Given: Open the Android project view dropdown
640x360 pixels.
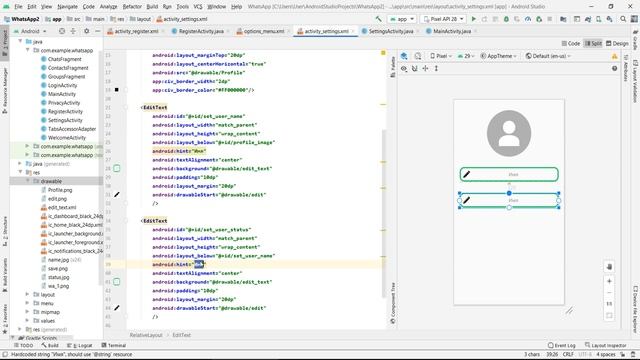Looking at the screenshot, I should tap(30, 31).
